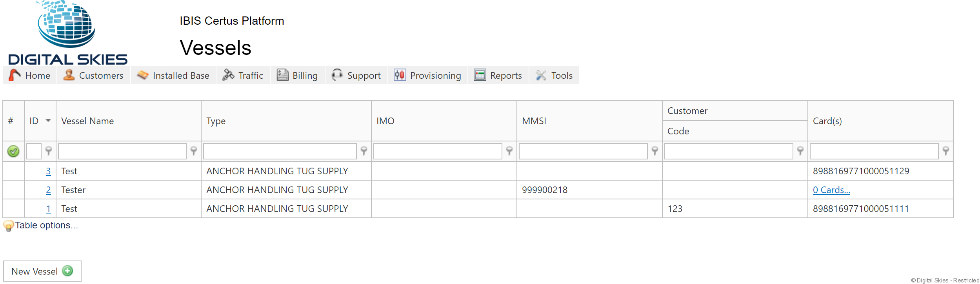Click the New Vessel button
This screenshot has height=284, width=980.
point(42,271)
